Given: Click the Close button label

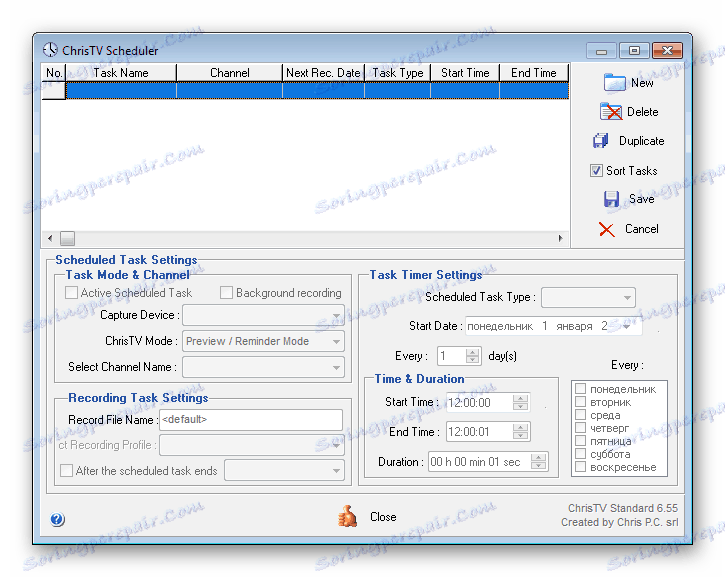Looking at the screenshot, I should tap(383, 517).
